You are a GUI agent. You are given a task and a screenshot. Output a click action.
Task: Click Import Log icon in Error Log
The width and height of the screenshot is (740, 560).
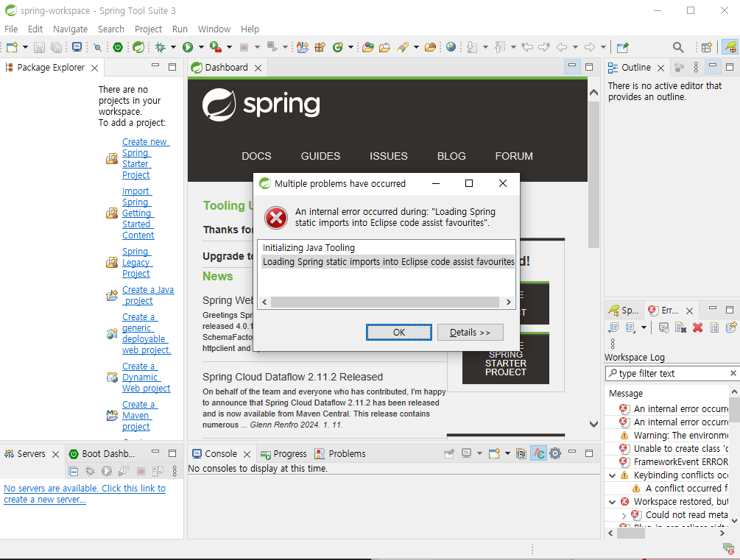point(630,327)
